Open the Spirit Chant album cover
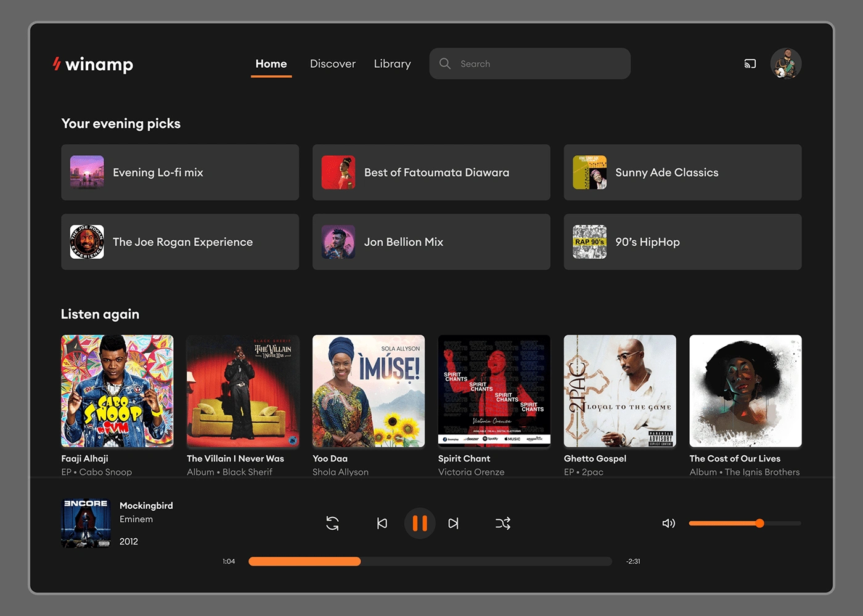863x616 pixels. [494, 391]
